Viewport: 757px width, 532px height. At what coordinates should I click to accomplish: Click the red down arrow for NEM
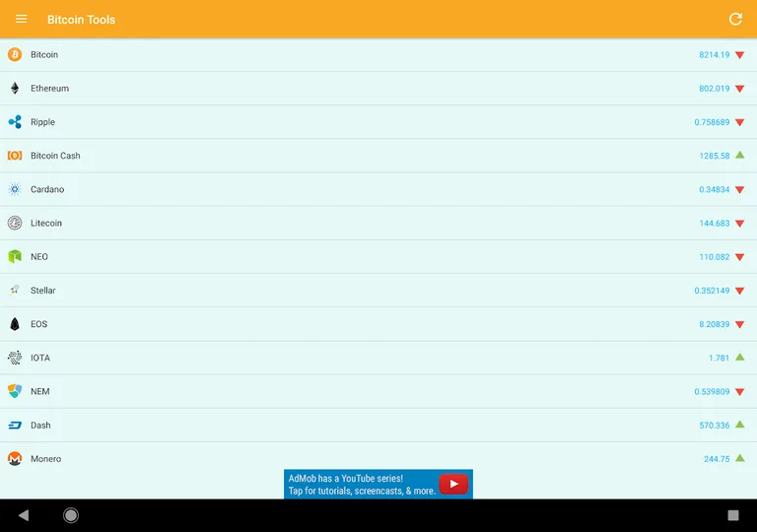pos(739,392)
